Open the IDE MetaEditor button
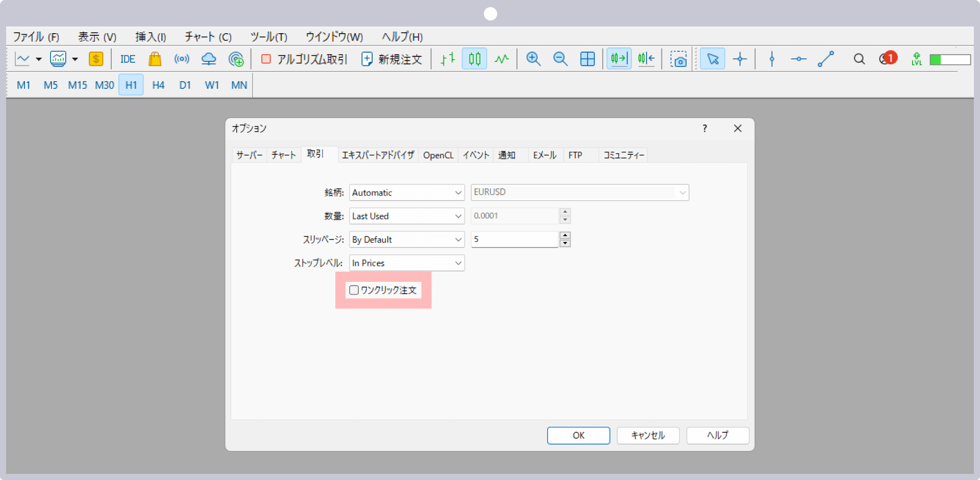 (128, 59)
